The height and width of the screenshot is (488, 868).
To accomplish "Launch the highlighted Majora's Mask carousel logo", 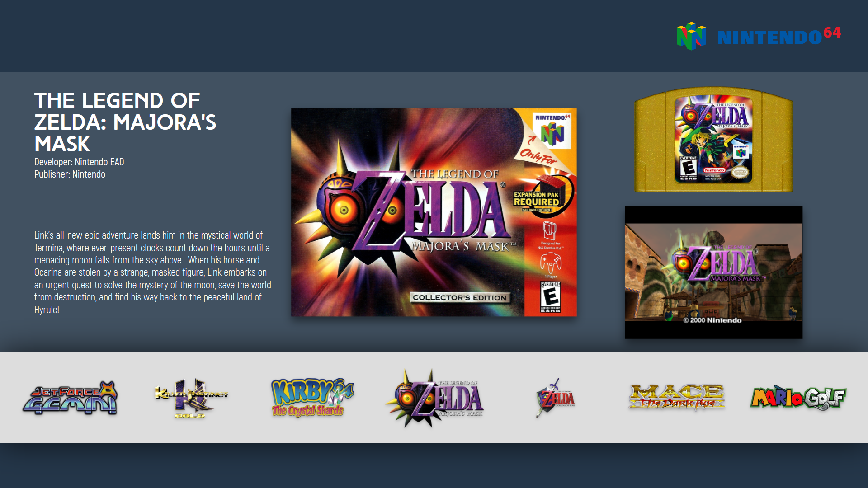I will click(x=434, y=398).
